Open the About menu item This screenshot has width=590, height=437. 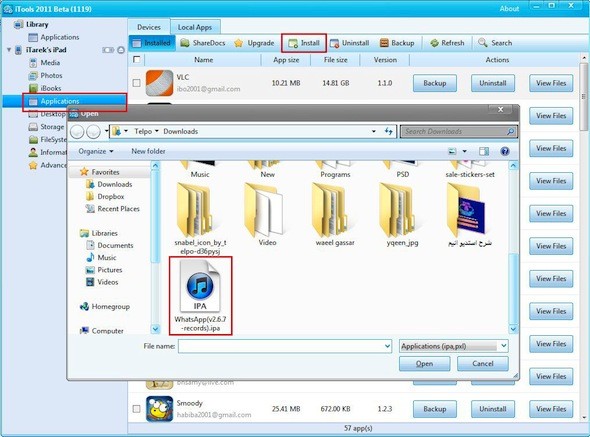pyautogui.click(x=509, y=9)
